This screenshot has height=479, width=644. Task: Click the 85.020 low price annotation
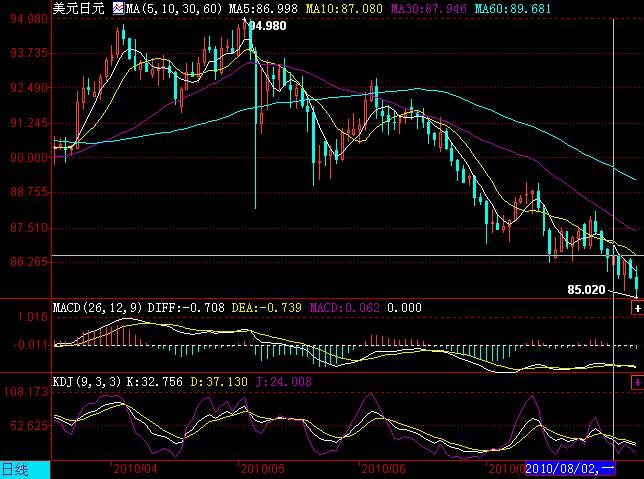click(586, 290)
